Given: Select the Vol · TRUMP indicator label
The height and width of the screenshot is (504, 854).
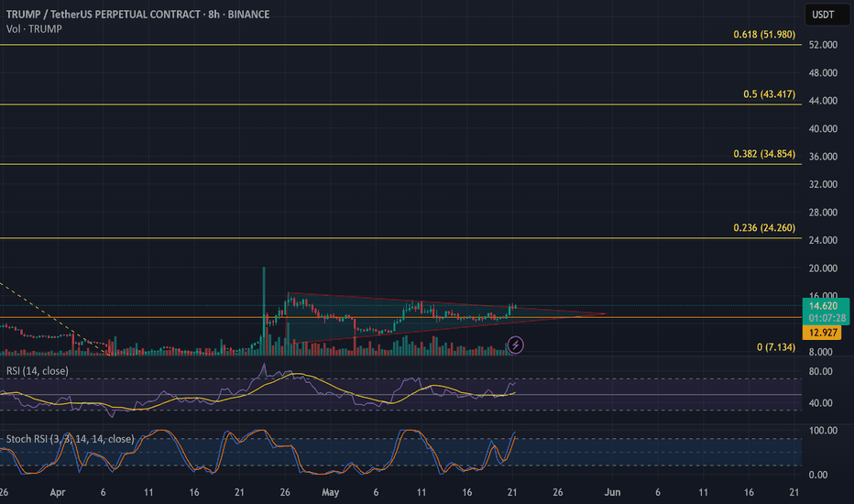Looking at the screenshot, I should tap(34, 29).
